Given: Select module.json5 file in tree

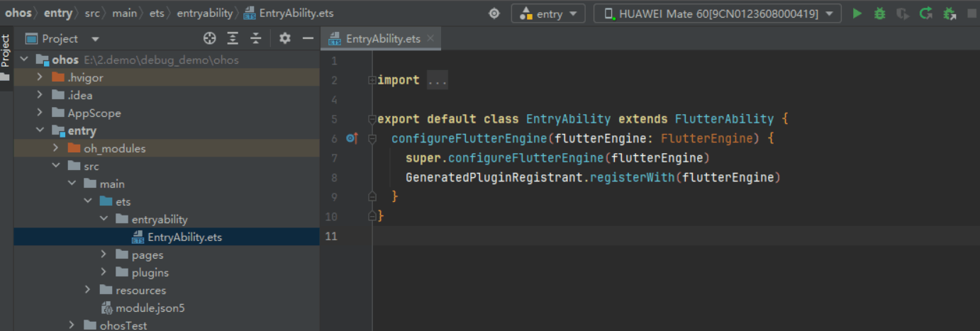Looking at the screenshot, I should click(x=167, y=308).
